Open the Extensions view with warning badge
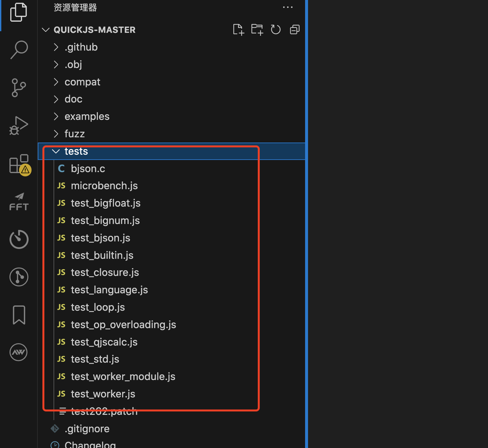488x448 pixels. click(19, 164)
